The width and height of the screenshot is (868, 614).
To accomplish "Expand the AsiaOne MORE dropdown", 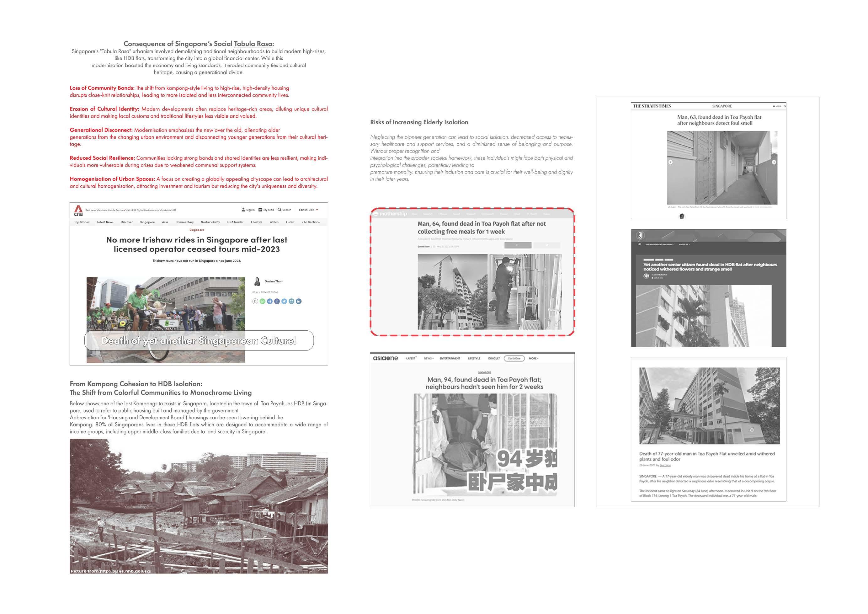I will 533,358.
